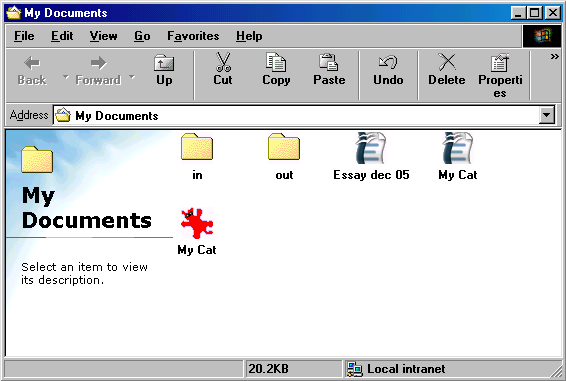Screen dimensions: 566x381
Task: Click the Undo toolbar button
Action: coord(388,71)
